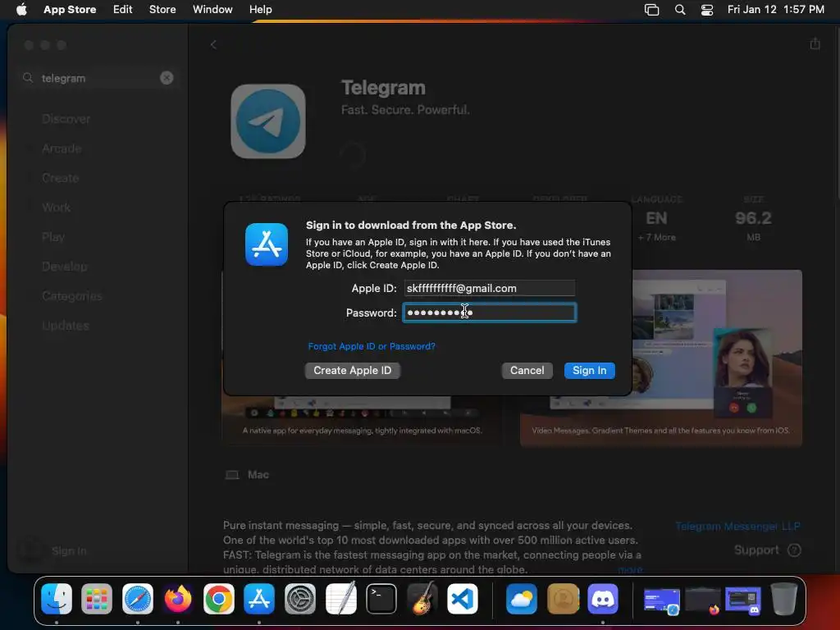Open the Store menu
The width and height of the screenshot is (840, 630).
[x=162, y=9]
